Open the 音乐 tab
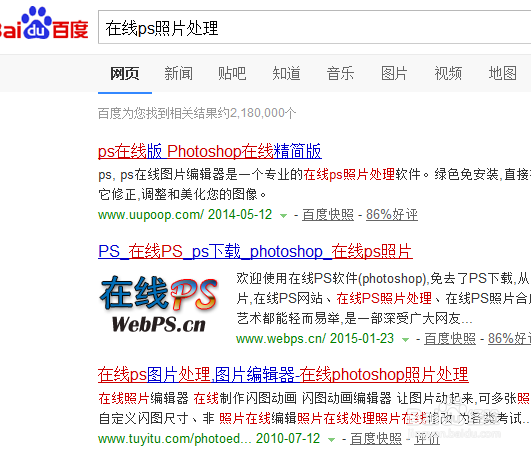Viewport: 531px width, 452px height. click(x=340, y=73)
